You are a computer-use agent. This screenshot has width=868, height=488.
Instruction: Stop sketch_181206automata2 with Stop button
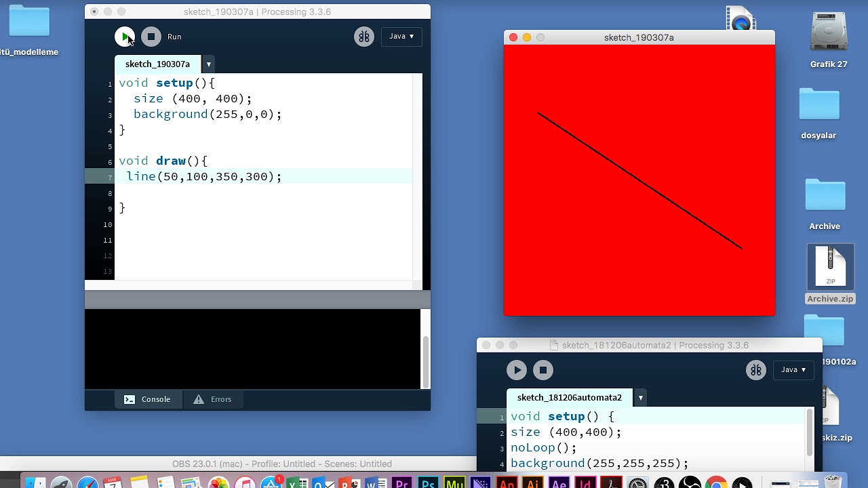tap(543, 370)
